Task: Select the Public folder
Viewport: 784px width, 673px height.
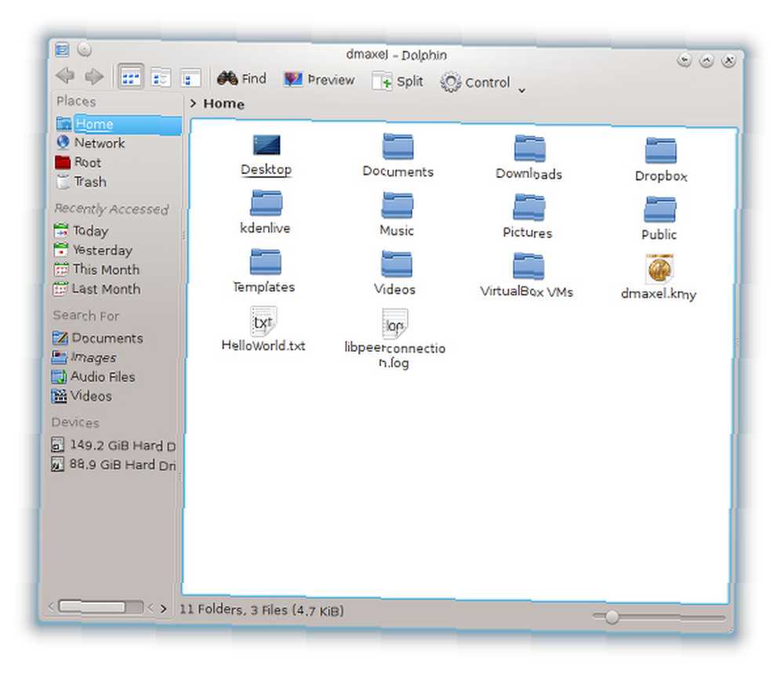Action: pos(659,219)
